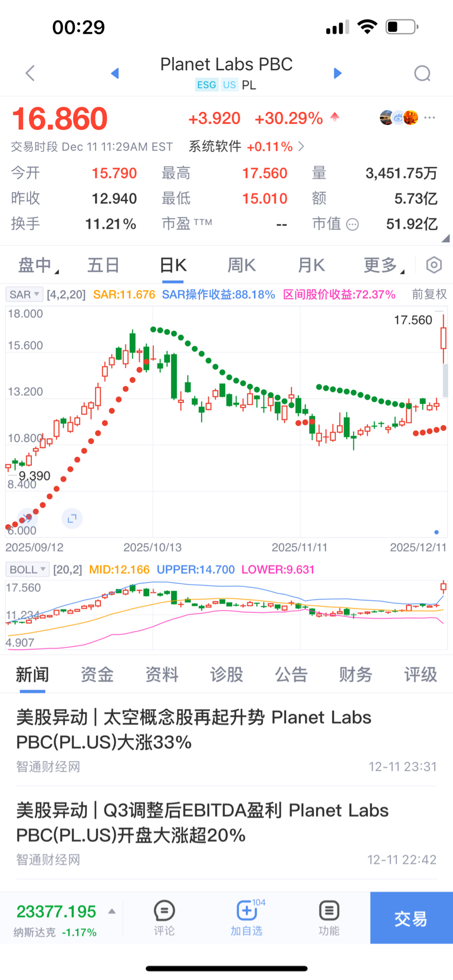Open the 公告 announcements tab
The width and height of the screenshot is (453, 980).
(x=291, y=675)
